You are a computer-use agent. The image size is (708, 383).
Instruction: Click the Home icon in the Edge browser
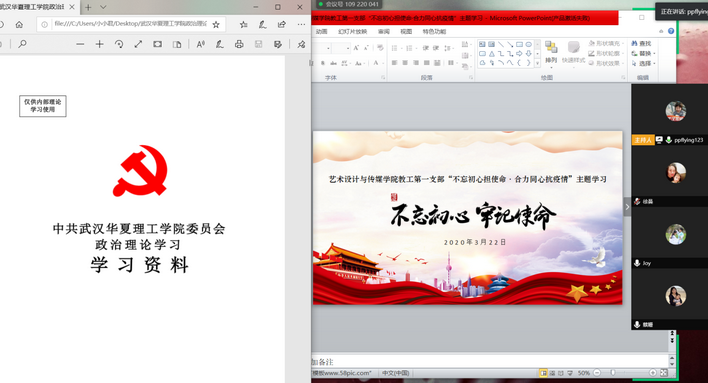[19, 24]
